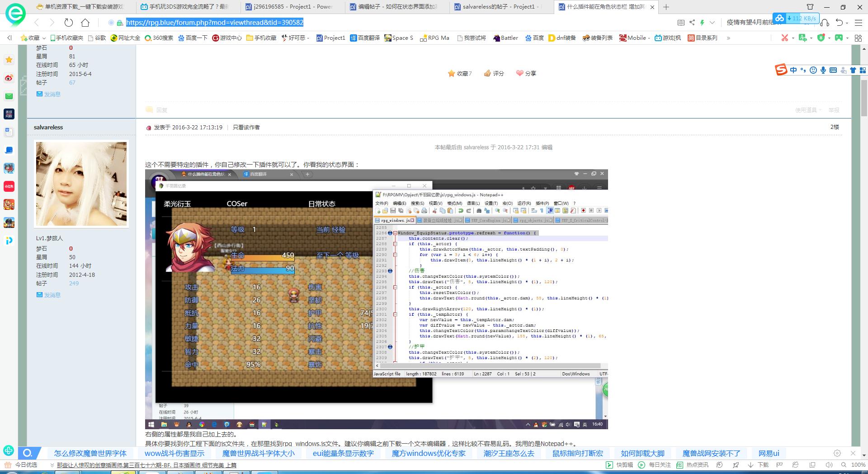The image size is (868, 474).
Task: Go to browser home page icon
Action: click(85, 23)
